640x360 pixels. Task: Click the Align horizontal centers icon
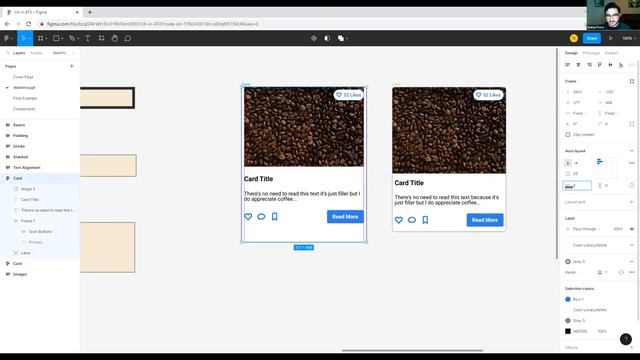click(x=578, y=65)
